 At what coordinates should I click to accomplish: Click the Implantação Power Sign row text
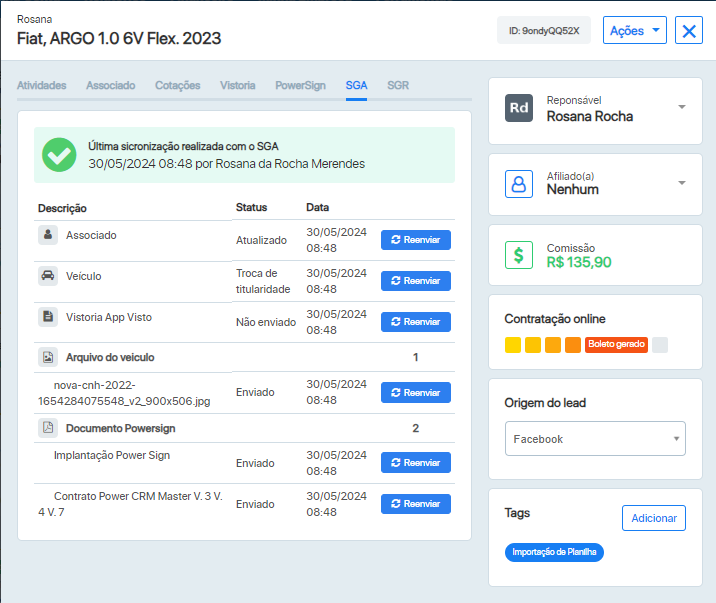(x=112, y=455)
